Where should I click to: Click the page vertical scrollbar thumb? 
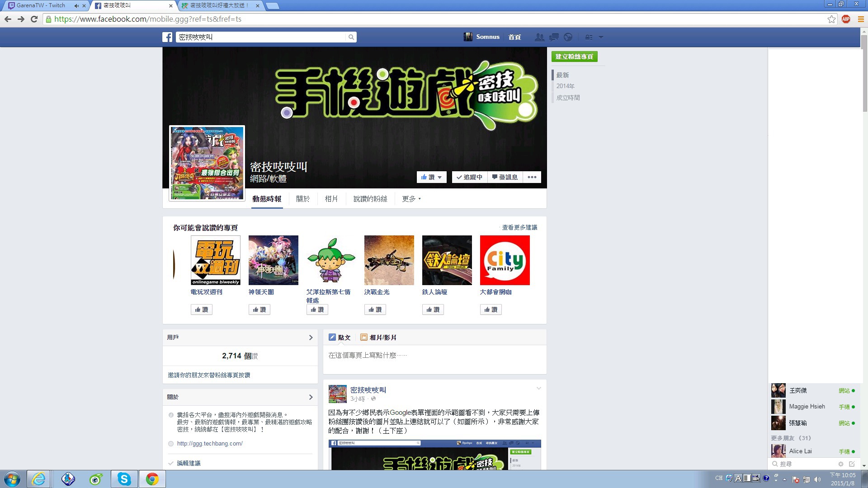click(x=864, y=72)
